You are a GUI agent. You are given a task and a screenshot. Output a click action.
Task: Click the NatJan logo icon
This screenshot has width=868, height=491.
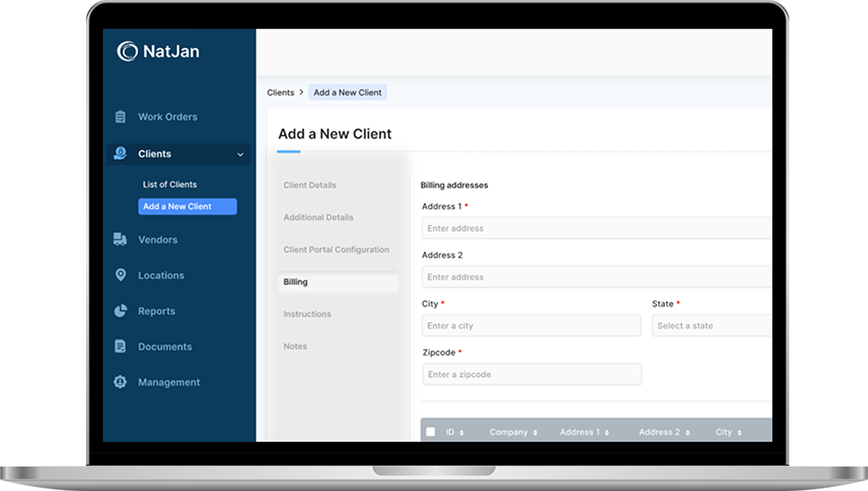[127, 51]
